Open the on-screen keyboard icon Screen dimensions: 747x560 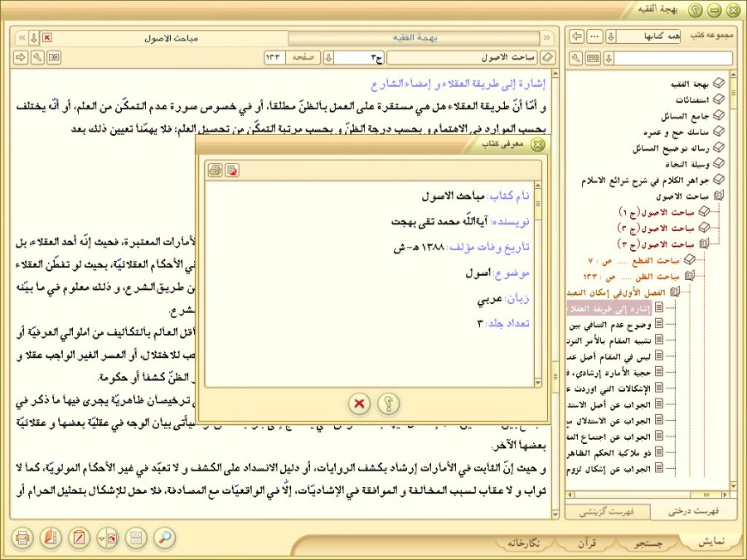pyautogui.click(x=593, y=59)
